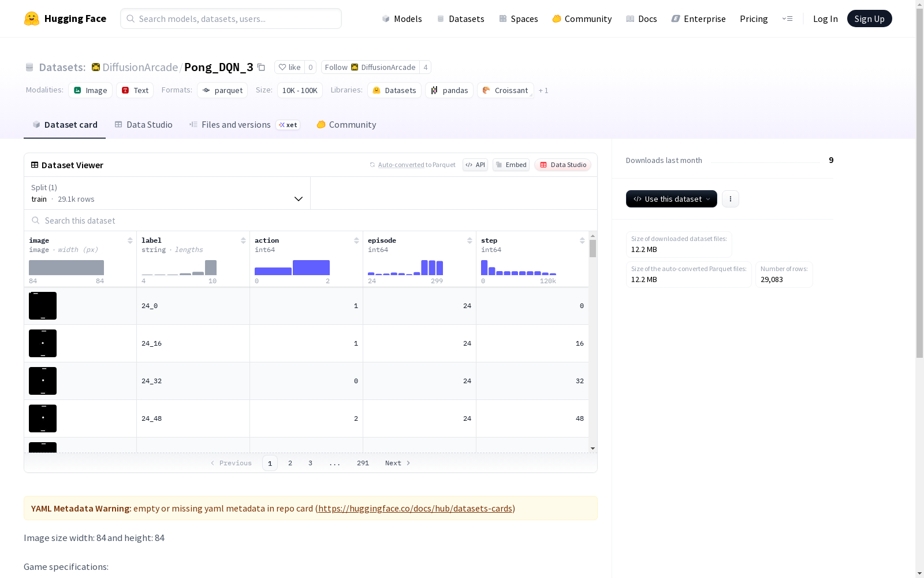Open Spaces from the navigation bar
This screenshot has width=924, height=578.
[x=519, y=18]
